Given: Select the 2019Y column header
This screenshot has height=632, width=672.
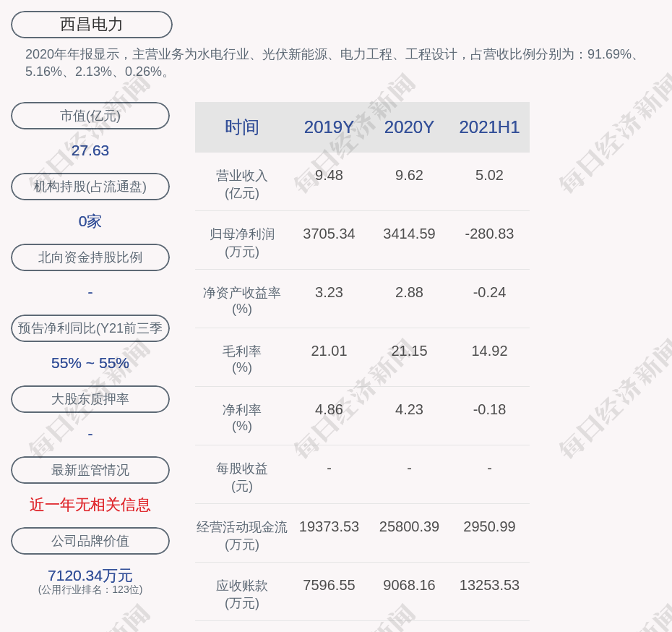Looking at the screenshot, I should (329, 127).
